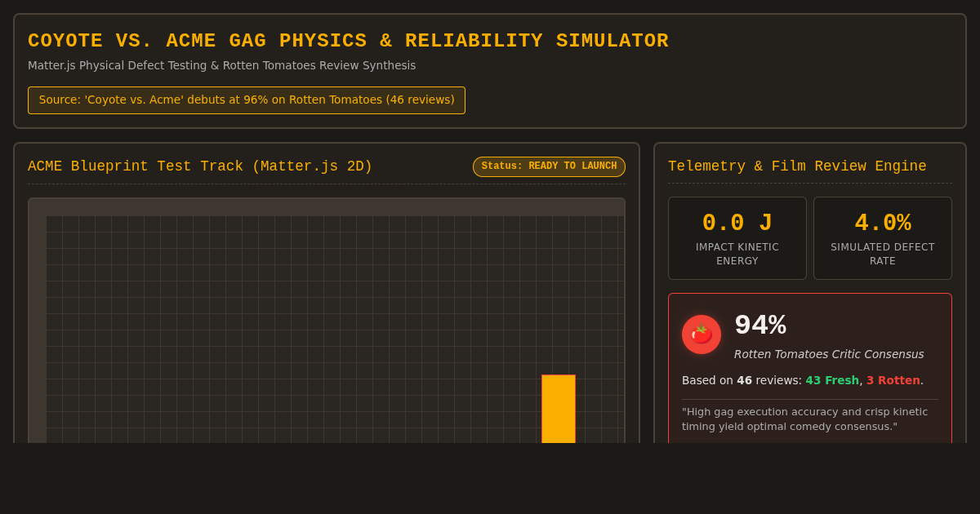
Task: Click the simulator main title heading
Action: click(348, 41)
